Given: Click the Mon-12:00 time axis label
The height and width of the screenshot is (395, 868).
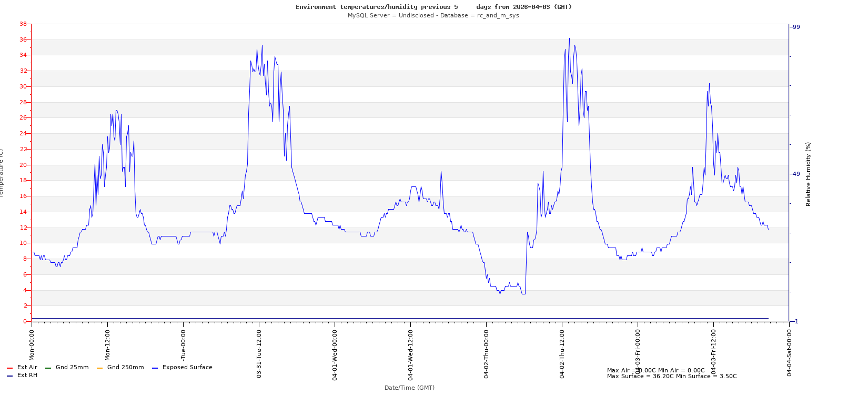Looking at the screenshot, I should pos(107,345).
